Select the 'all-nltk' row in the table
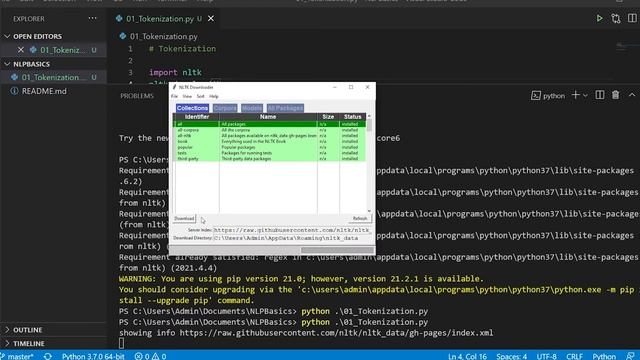 pyautogui.click(x=270, y=136)
